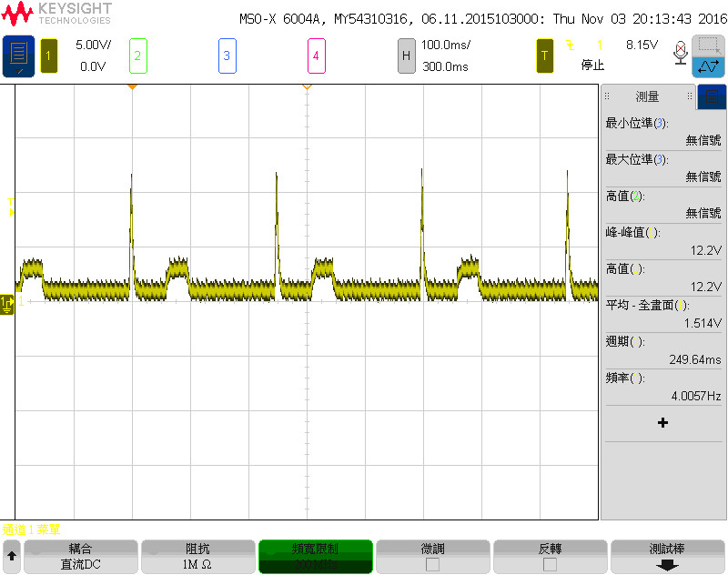Open the 阻抗 impedance 1M Ω softkey
Viewport: 728px width, 575px height.
pyautogui.click(x=197, y=557)
